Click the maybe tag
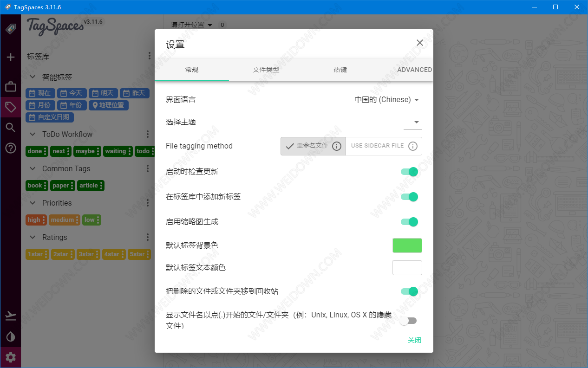 (87, 151)
